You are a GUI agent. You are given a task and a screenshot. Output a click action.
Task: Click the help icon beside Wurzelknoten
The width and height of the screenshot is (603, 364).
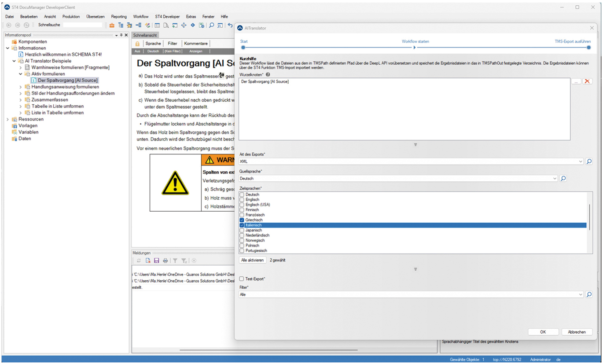tap(268, 75)
